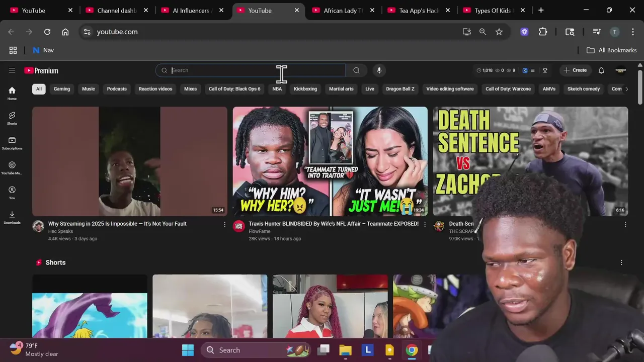Click the browser home button
Viewport: 644px width, 362px height.
(65, 32)
